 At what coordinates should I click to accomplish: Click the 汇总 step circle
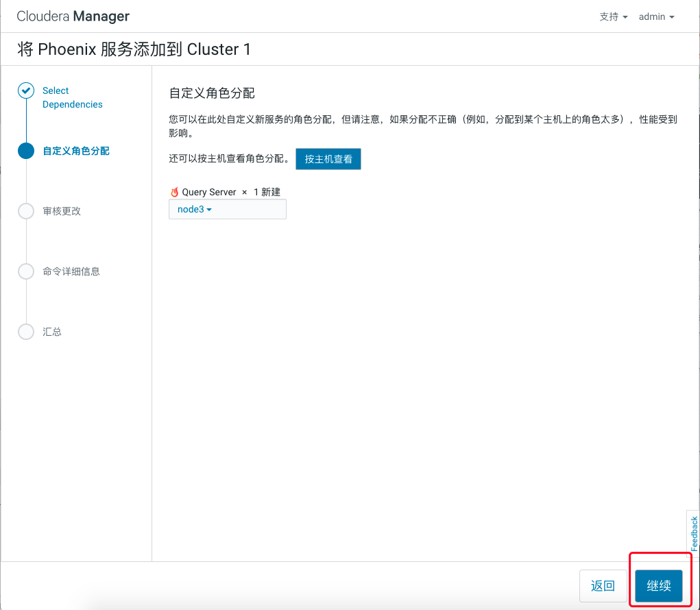pos(26,332)
